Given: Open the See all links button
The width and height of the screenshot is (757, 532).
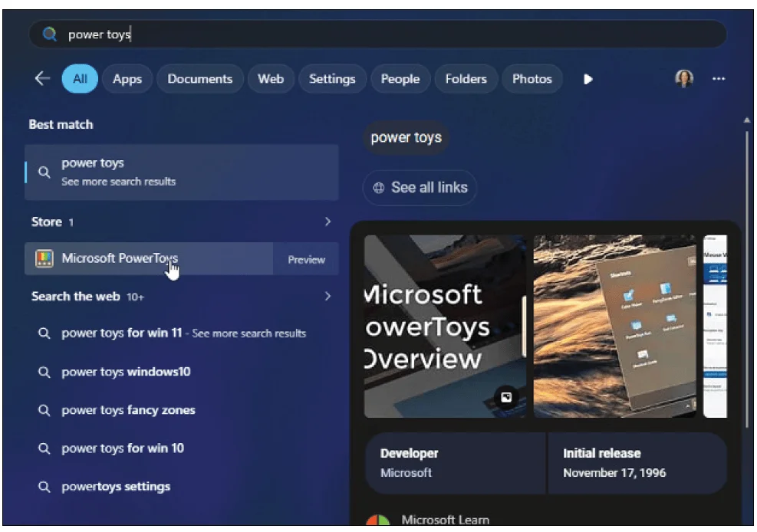Looking at the screenshot, I should 420,188.
